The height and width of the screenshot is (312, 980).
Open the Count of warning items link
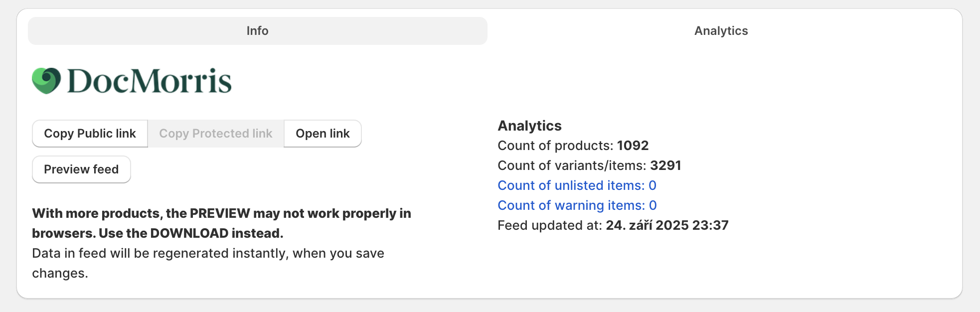pos(577,205)
